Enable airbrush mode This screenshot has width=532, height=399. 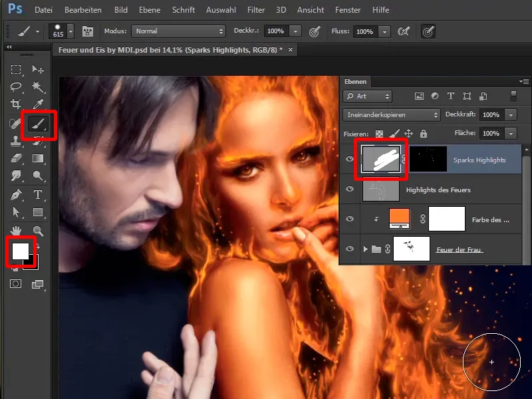pos(404,31)
